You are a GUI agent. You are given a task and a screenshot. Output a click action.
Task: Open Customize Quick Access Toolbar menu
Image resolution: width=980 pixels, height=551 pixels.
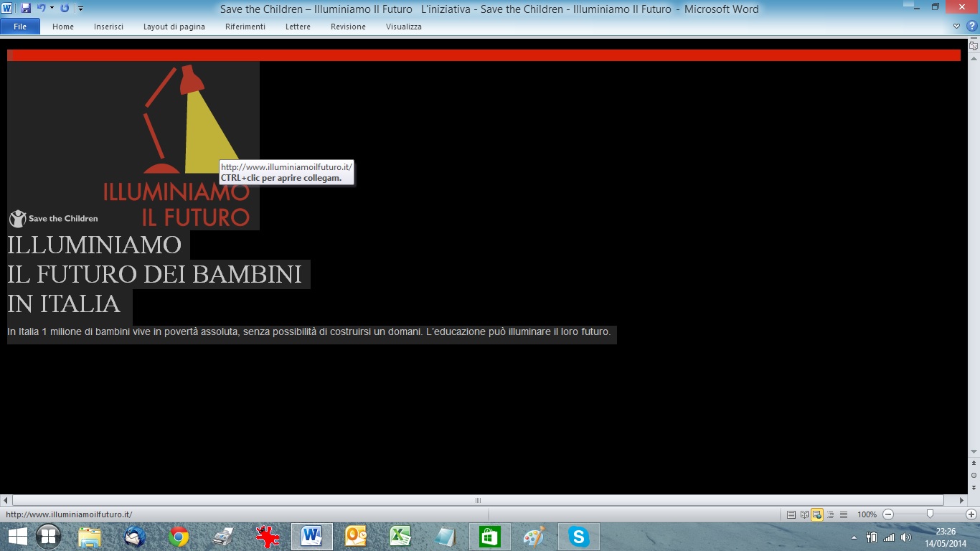click(80, 8)
